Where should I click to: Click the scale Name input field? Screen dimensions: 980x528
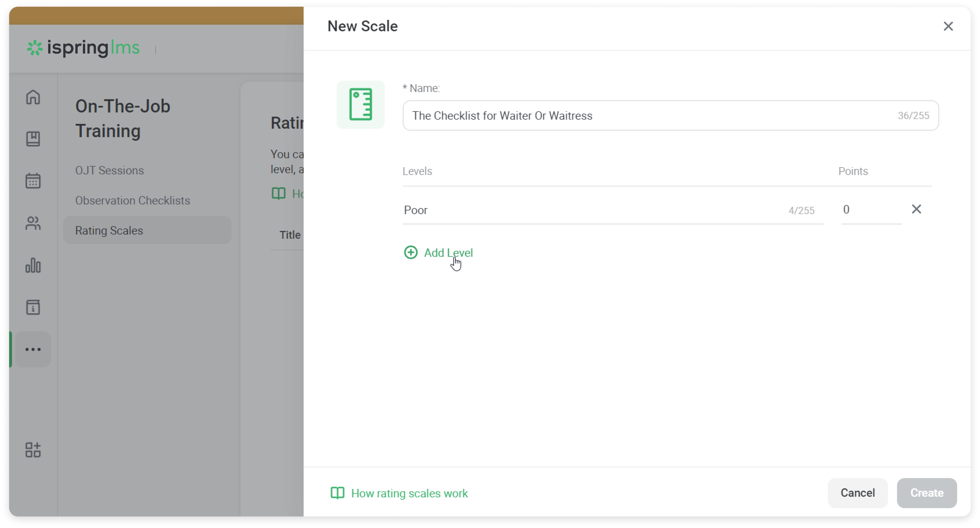click(x=647, y=116)
